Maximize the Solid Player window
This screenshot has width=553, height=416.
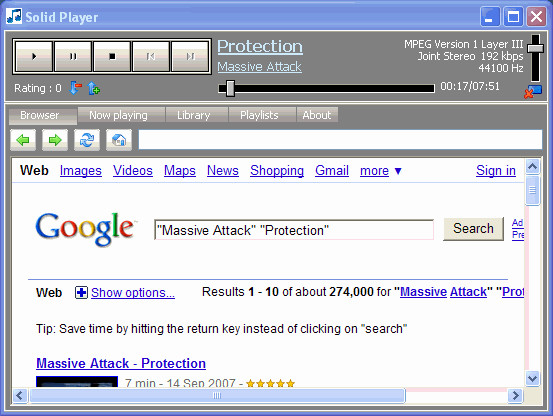coord(513,17)
